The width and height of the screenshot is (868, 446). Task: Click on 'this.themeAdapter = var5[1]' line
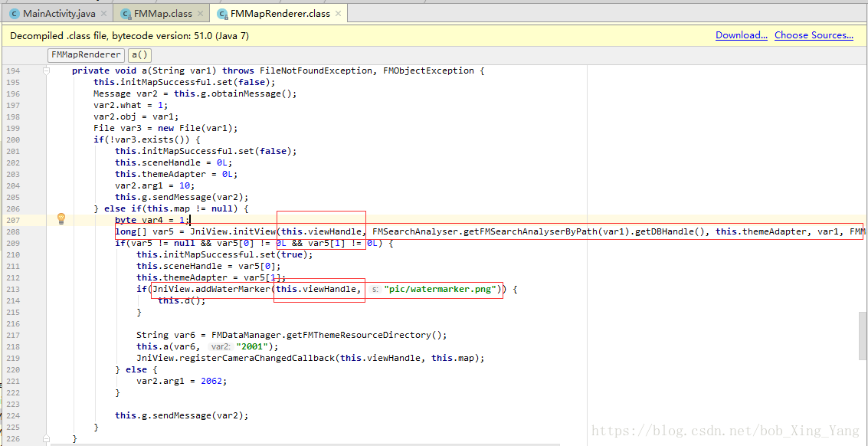coord(211,277)
